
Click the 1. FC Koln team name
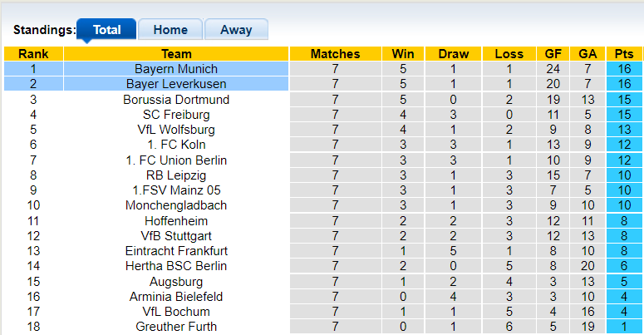(x=176, y=145)
